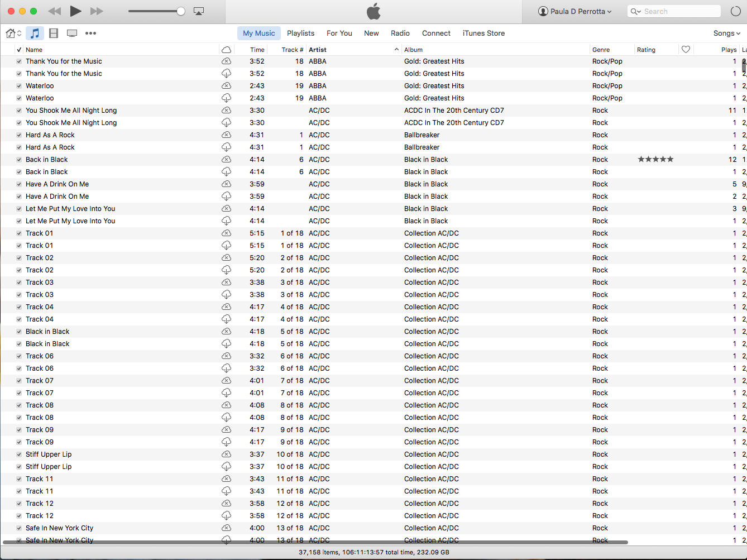This screenshot has height=560, width=747.
Task: Uncheck Black in Black row with download cloud
Action: [x=19, y=344]
